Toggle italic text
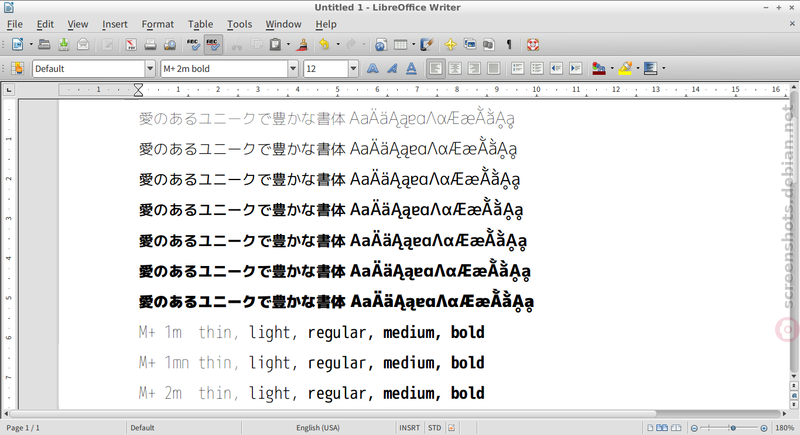Screen dimensions: 800x435 tap(392, 68)
